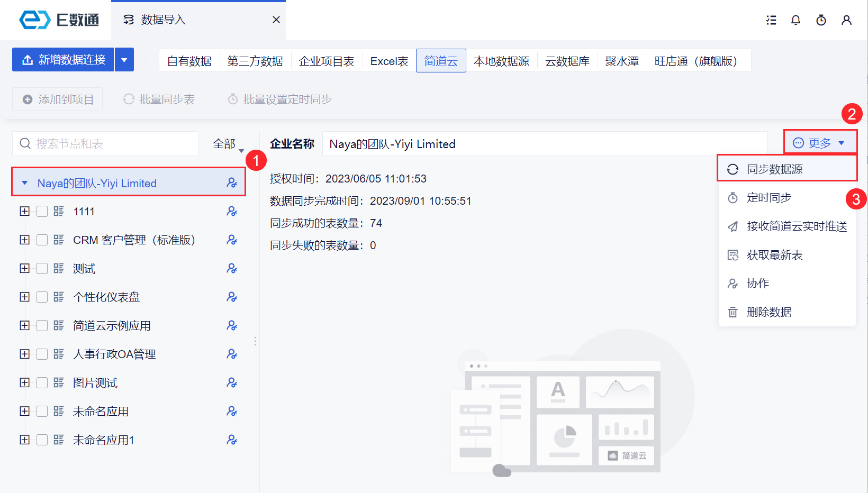Check the 简道云示例应用 checkbox
This screenshot has height=493, width=868.
(42, 326)
